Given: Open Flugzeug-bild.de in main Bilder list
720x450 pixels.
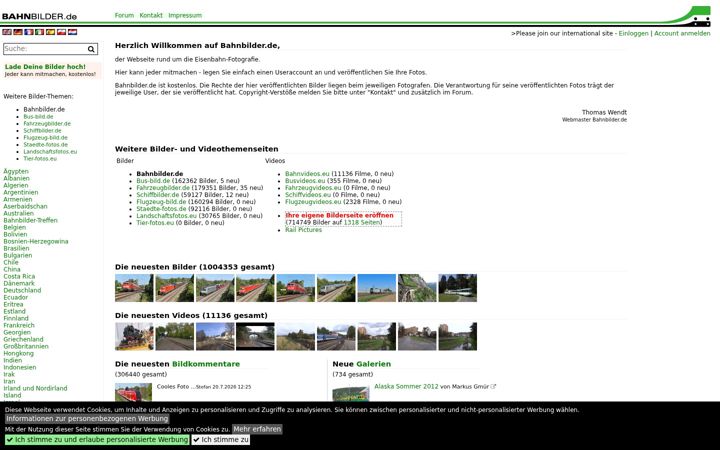Looking at the screenshot, I should (161, 202).
